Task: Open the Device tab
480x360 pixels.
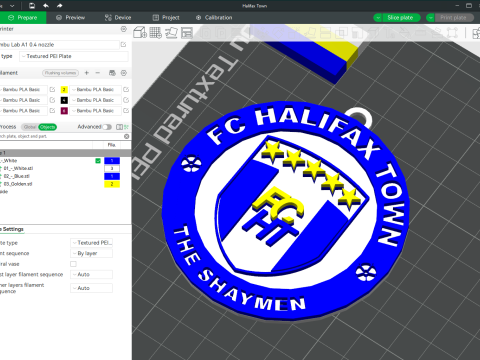Action: pos(118,18)
